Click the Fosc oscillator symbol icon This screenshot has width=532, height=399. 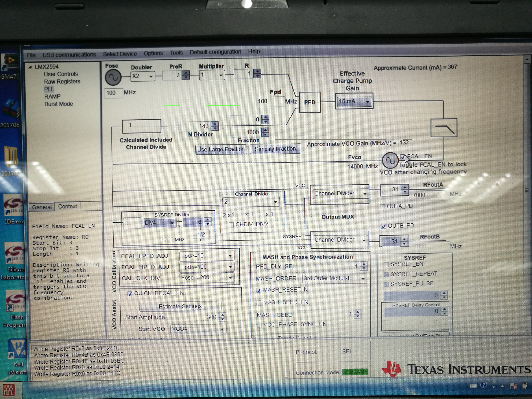point(113,77)
